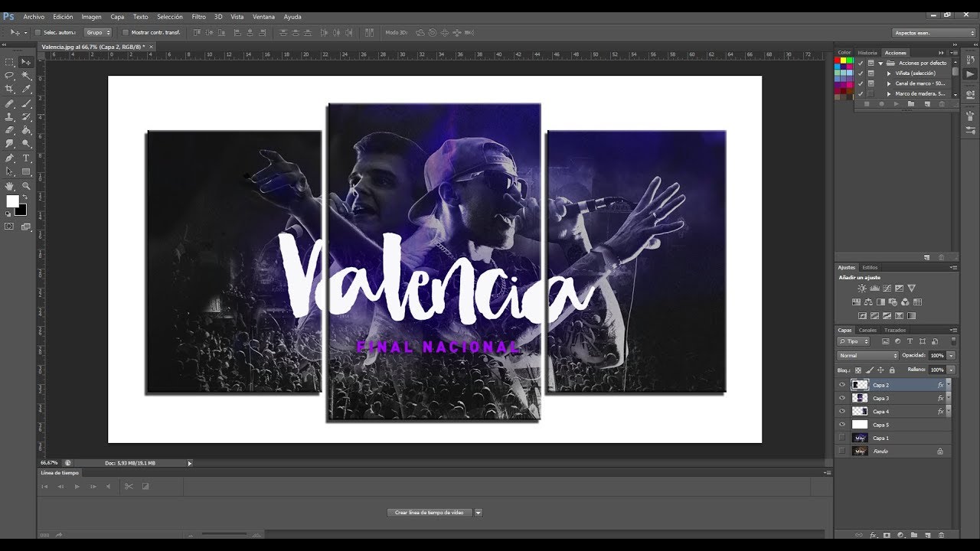980x551 pixels.
Task: Select the Rectangle shape tool
Action: click(x=26, y=171)
